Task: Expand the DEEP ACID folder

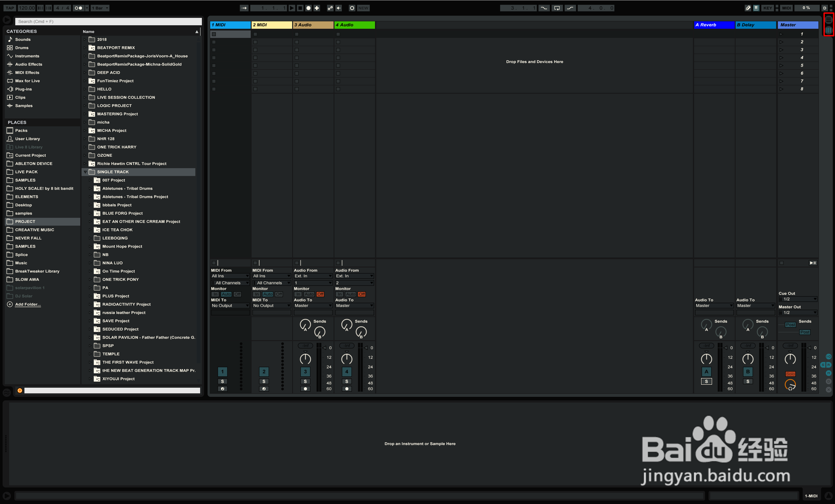Action: pos(85,73)
